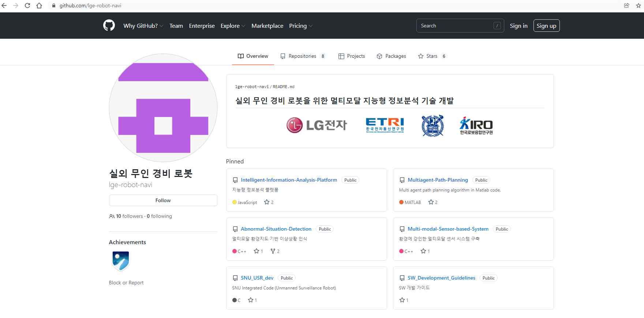Screen dimensions: 644x318
Task: Open the Arctic Code Vault achievement badge
Action: pyautogui.click(x=121, y=261)
